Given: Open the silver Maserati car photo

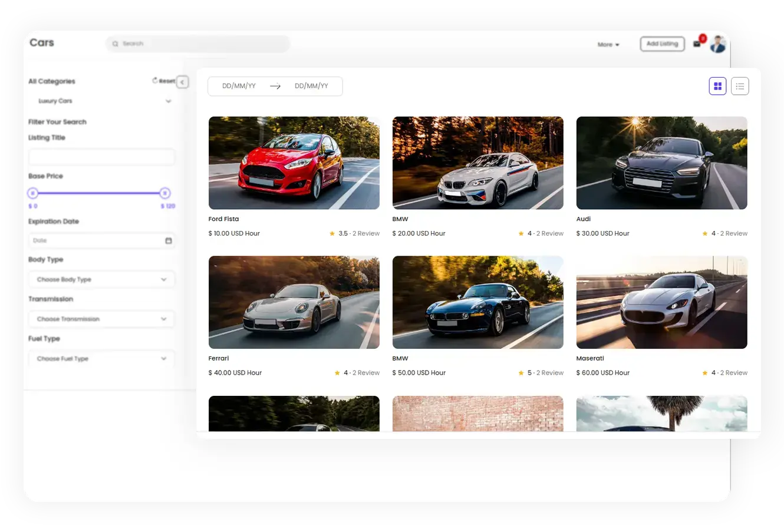Looking at the screenshot, I should click(x=662, y=302).
